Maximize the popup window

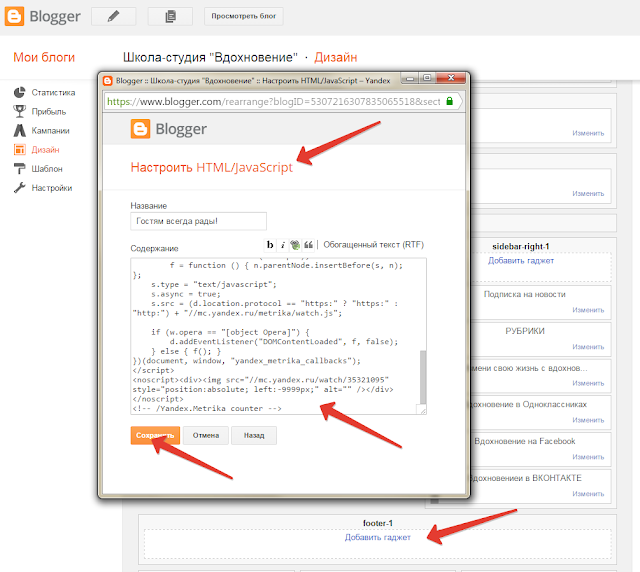click(427, 78)
